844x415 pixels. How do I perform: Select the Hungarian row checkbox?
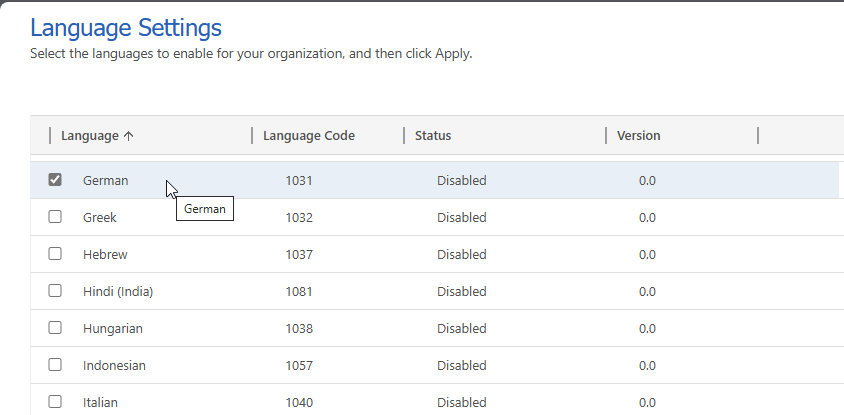click(x=55, y=328)
